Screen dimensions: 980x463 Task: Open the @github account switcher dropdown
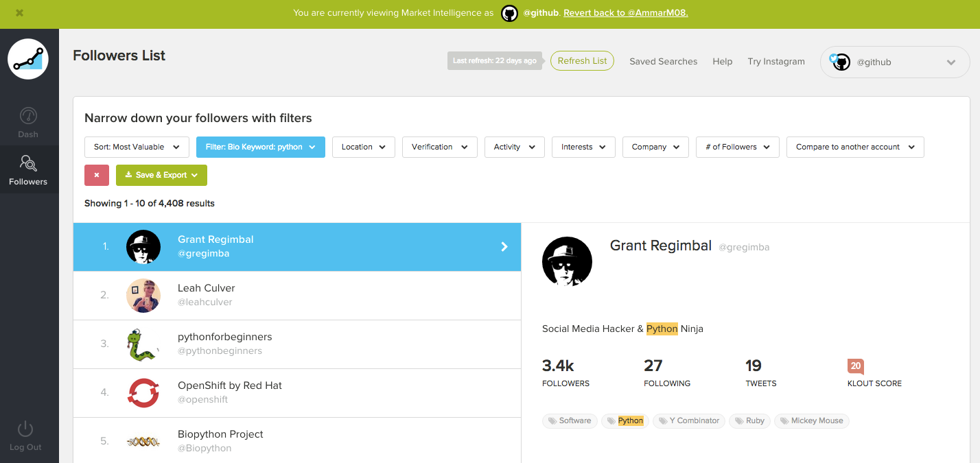point(895,62)
